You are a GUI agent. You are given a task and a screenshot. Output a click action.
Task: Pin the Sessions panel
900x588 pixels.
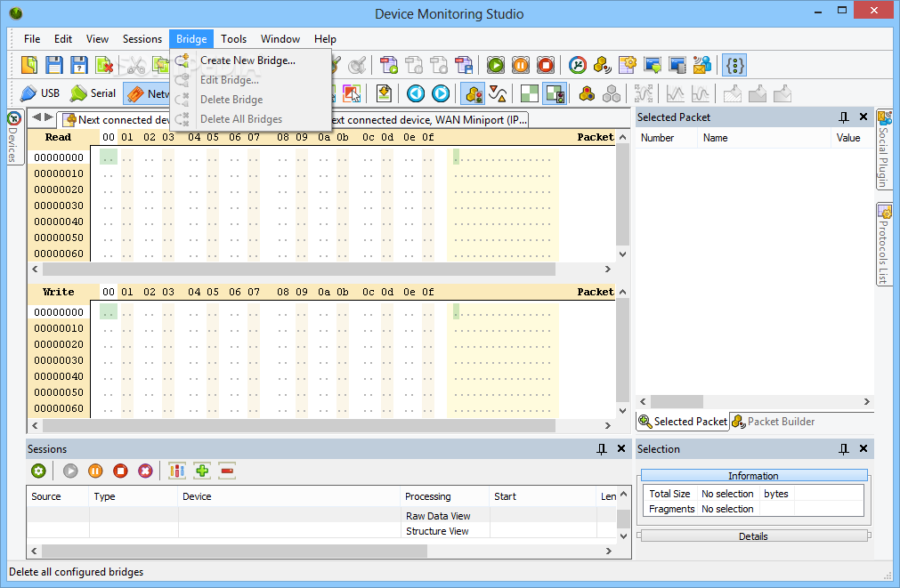tap(602, 449)
